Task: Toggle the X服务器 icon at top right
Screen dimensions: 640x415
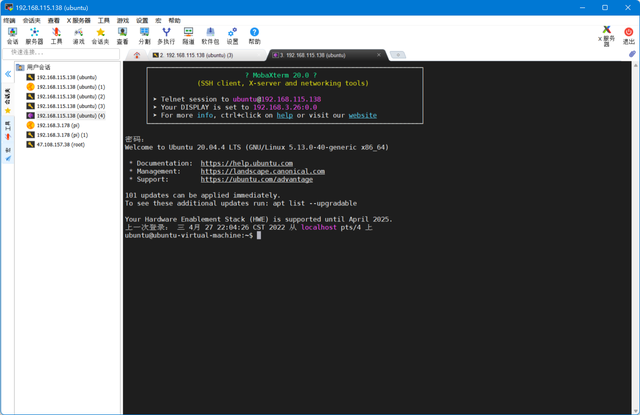Action: coord(607,36)
